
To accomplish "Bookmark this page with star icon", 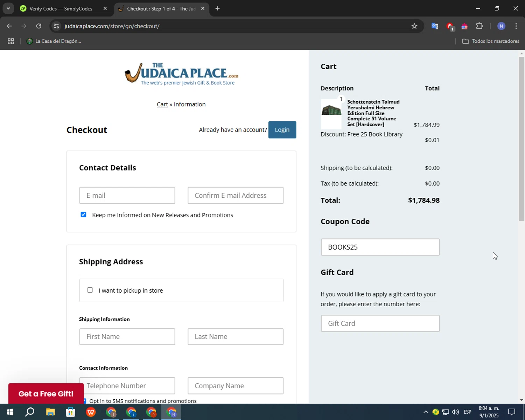I will (x=414, y=26).
